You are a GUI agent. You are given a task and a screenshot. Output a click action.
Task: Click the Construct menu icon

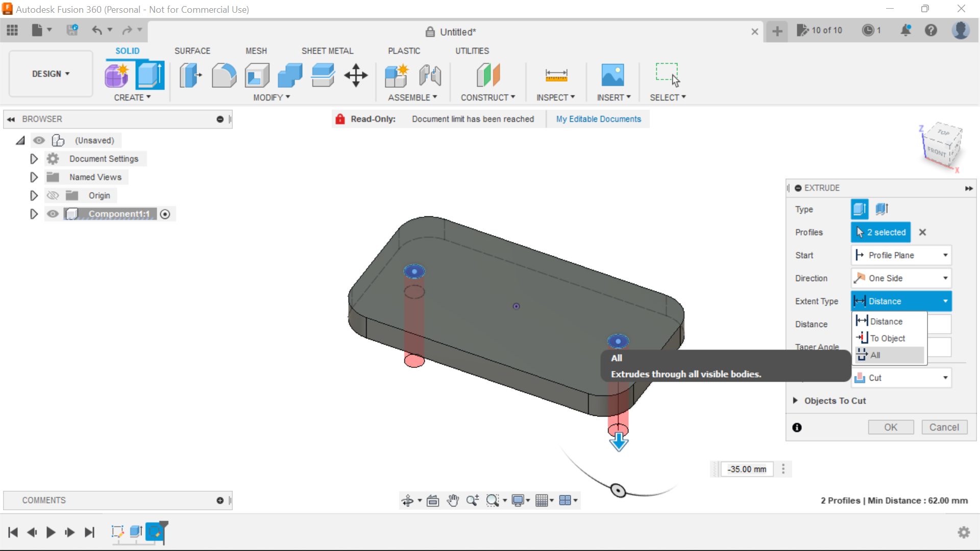pyautogui.click(x=488, y=74)
